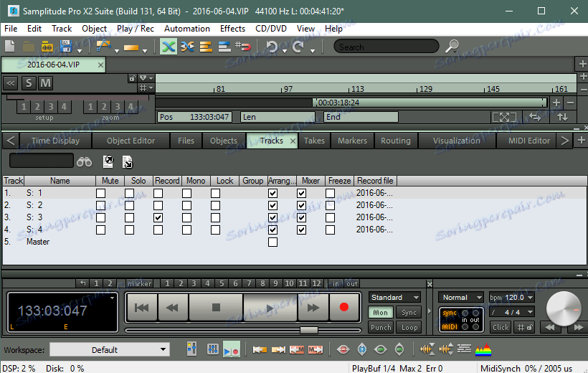Toggle Solo checkbox for track S: 2
Screen dimensions: 588x373
[x=129, y=206]
